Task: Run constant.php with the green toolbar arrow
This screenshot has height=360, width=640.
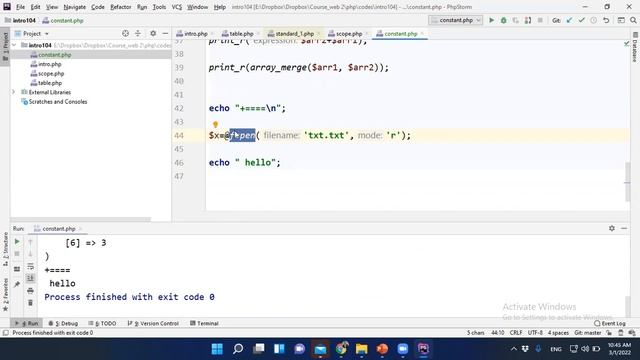Action: tap(491, 20)
